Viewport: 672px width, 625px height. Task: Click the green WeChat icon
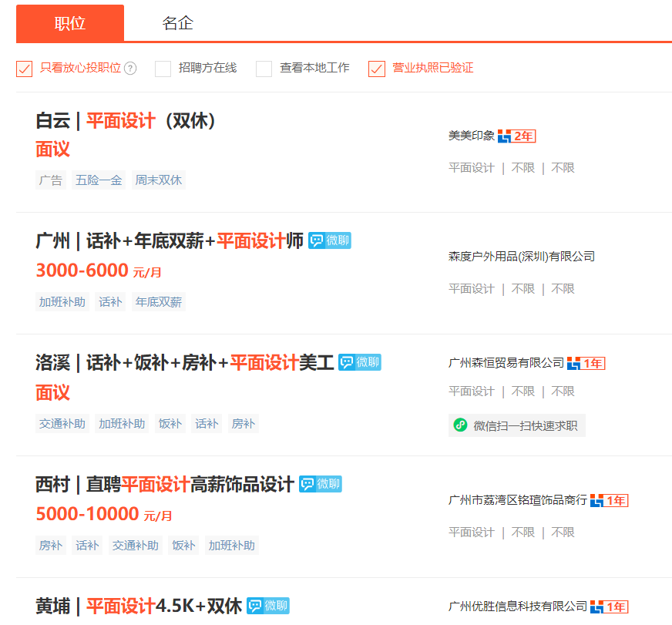pyautogui.click(x=460, y=425)
